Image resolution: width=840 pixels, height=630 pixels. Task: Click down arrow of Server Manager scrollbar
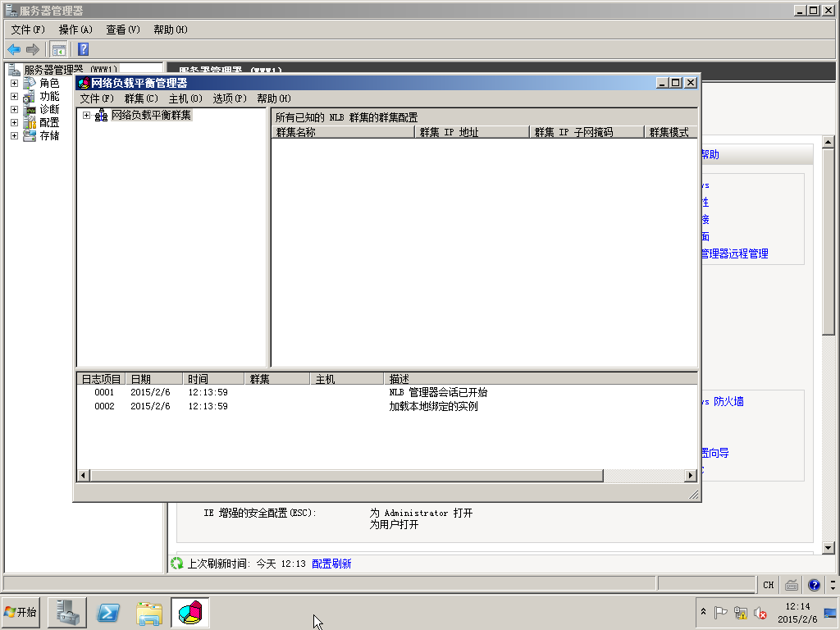click(829, 547)
